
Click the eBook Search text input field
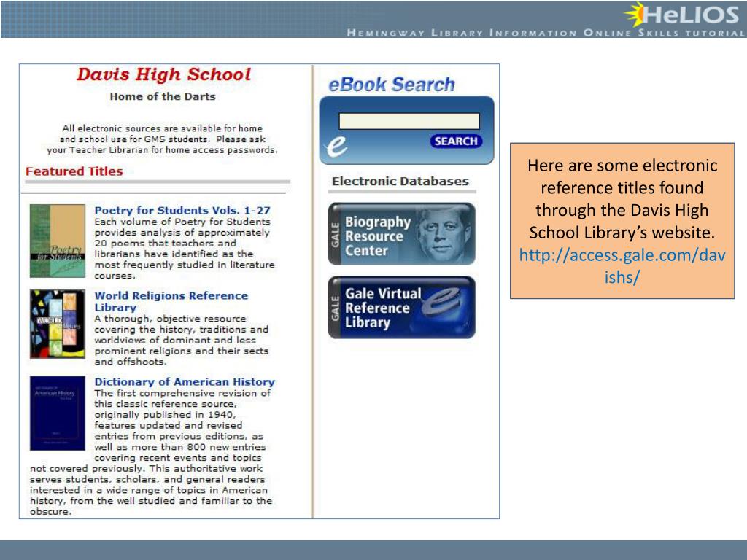[409, 121]
